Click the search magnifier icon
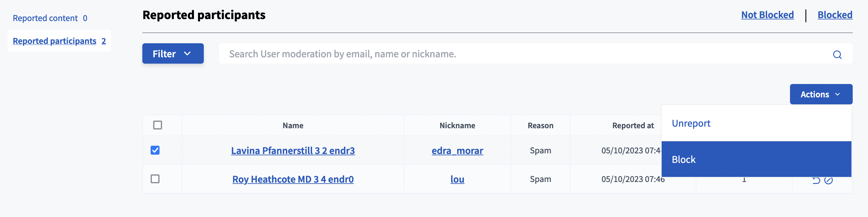 837,55
